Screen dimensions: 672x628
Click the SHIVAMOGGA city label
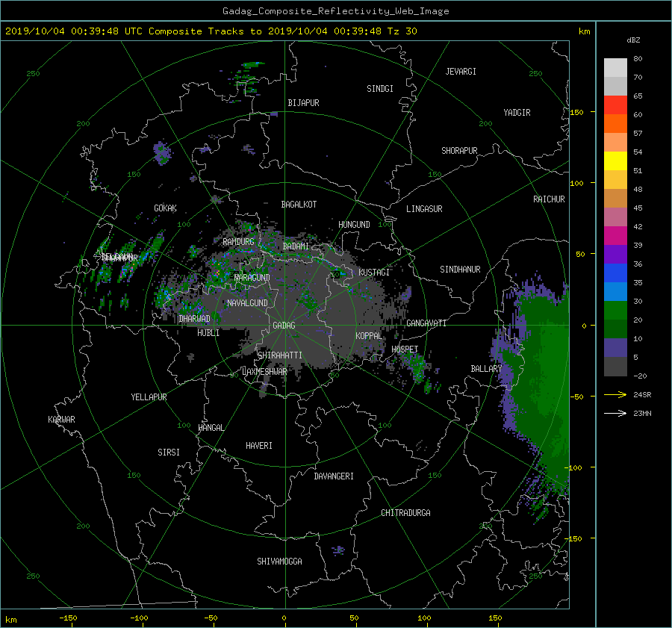click(x=279, y=561)
